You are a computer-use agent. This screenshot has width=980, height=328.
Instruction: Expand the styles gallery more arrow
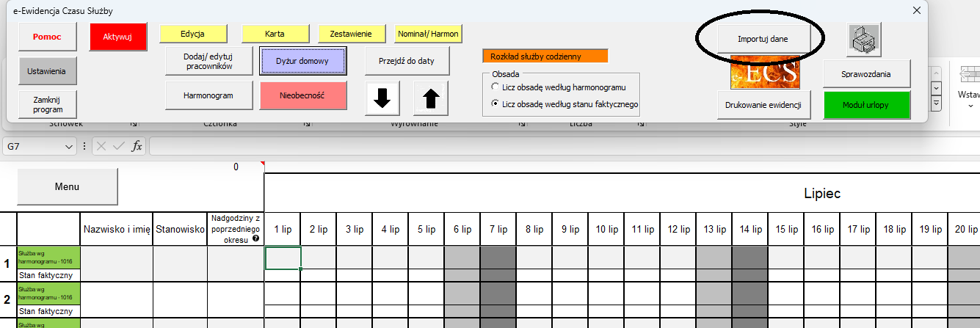point(936,102)
